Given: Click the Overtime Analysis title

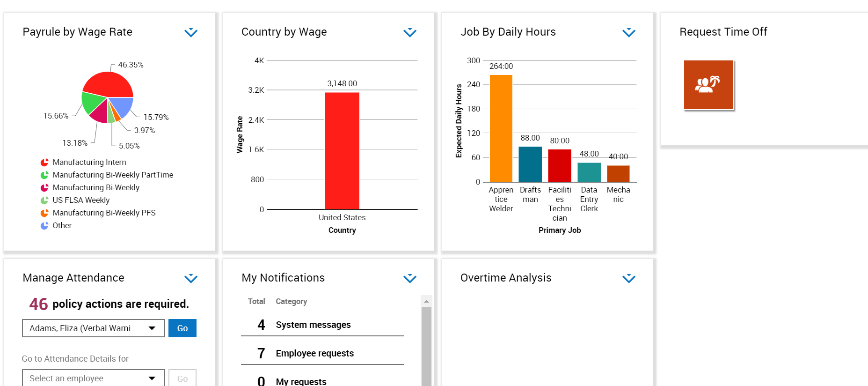Looking at the screenshot, I should [506, 278].
